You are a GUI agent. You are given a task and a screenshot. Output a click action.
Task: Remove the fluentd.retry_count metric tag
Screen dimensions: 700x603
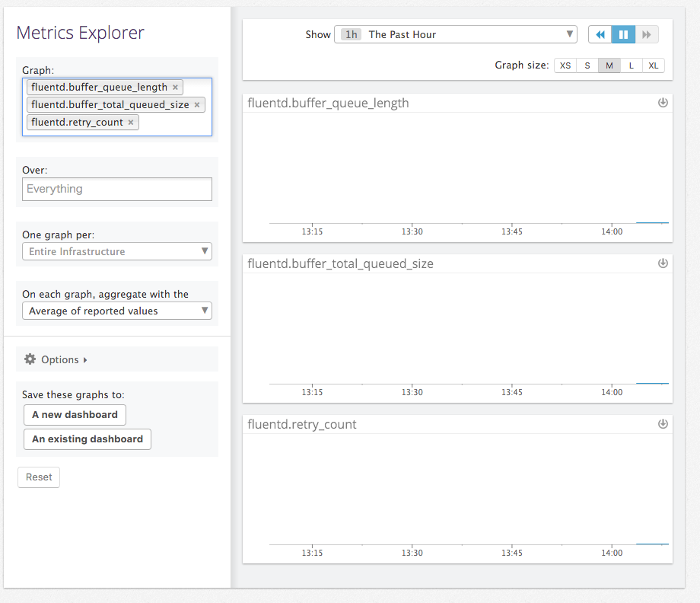(x=131, y=123)
